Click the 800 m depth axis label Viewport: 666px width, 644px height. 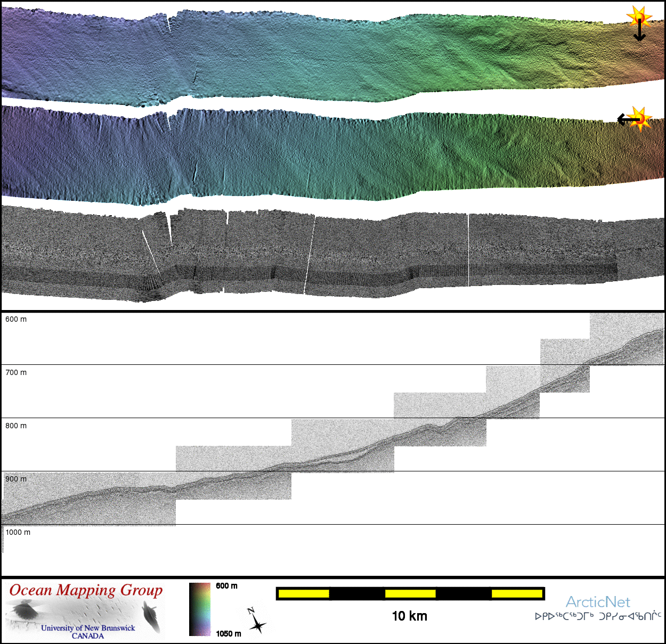[x=16, y=426]
